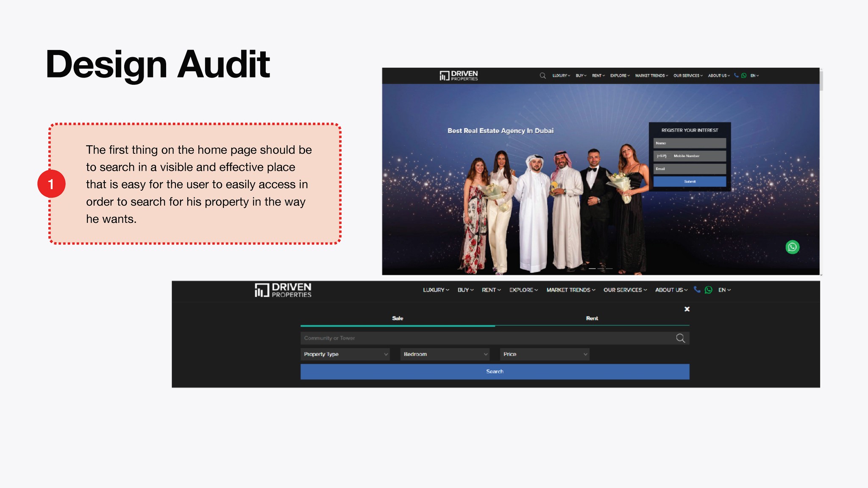
Task: Click the phone icon in lower navbar
Action: click(697, 290)
